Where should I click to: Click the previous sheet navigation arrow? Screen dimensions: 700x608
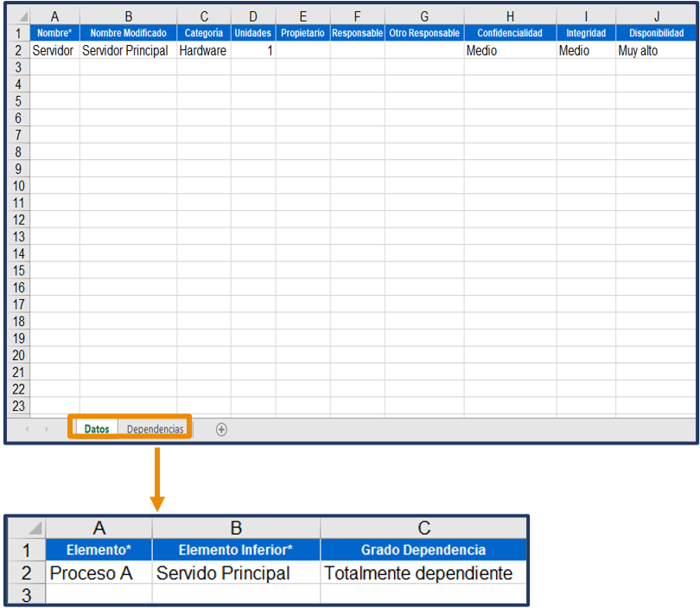27,429
